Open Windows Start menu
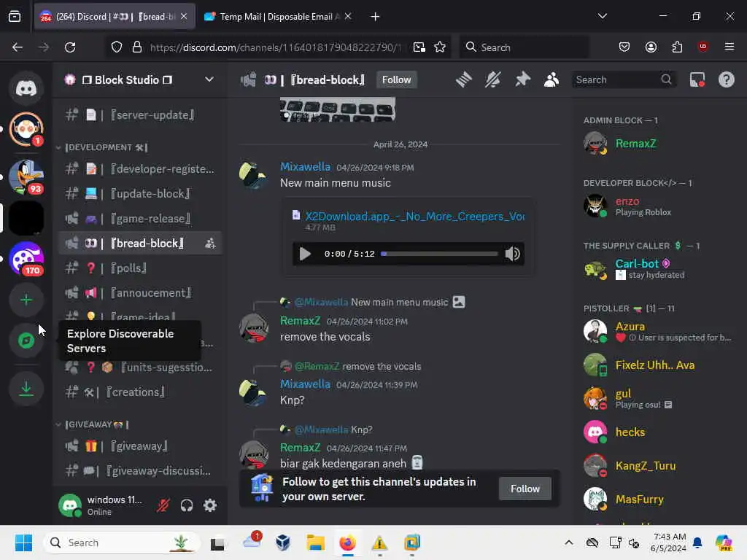747x560 pixels. 23,542
